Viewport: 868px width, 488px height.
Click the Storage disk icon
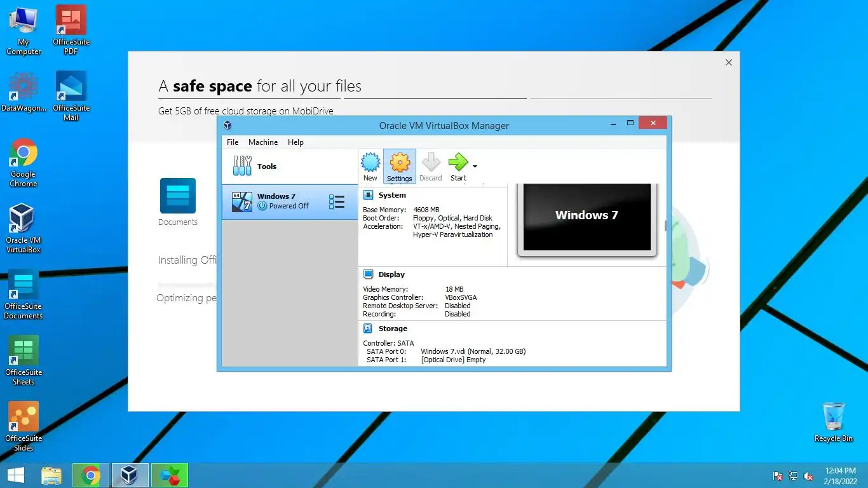tap(368, 329)
